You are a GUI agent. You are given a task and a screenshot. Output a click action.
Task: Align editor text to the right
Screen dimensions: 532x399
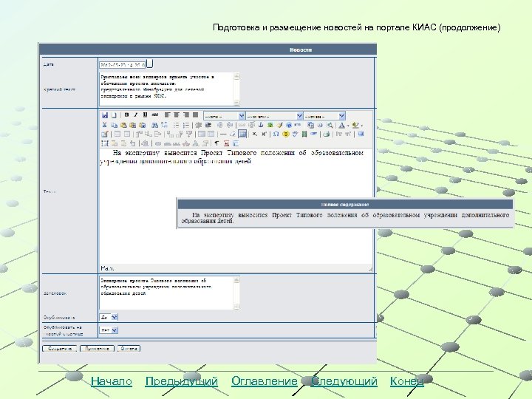[x=185, y=115]
